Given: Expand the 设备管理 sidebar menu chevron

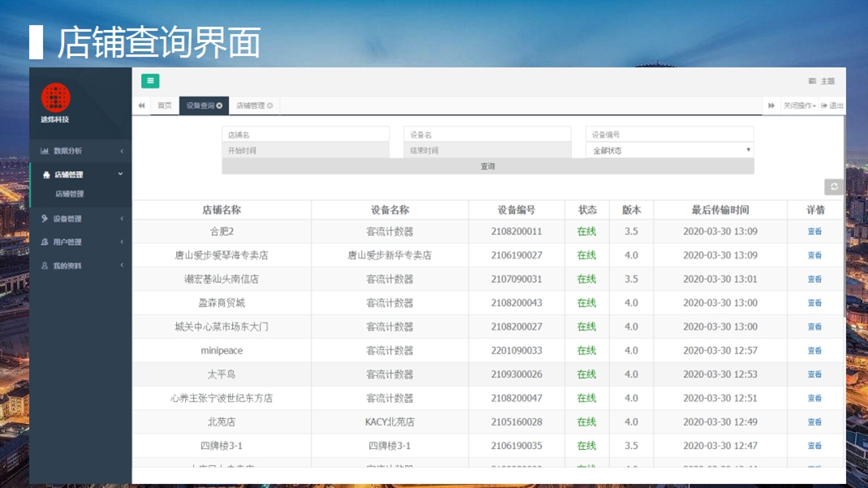Looking at the screenshot, I should pyautogui.click(x=122, y=219).
